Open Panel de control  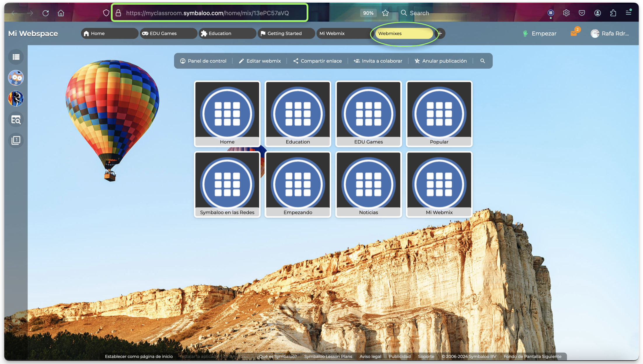(x=203, y=61)
